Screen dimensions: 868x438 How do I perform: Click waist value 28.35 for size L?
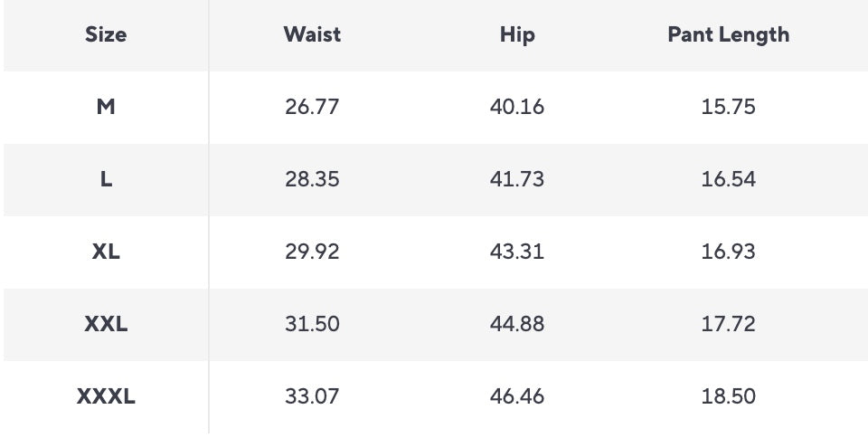point(312,179)
